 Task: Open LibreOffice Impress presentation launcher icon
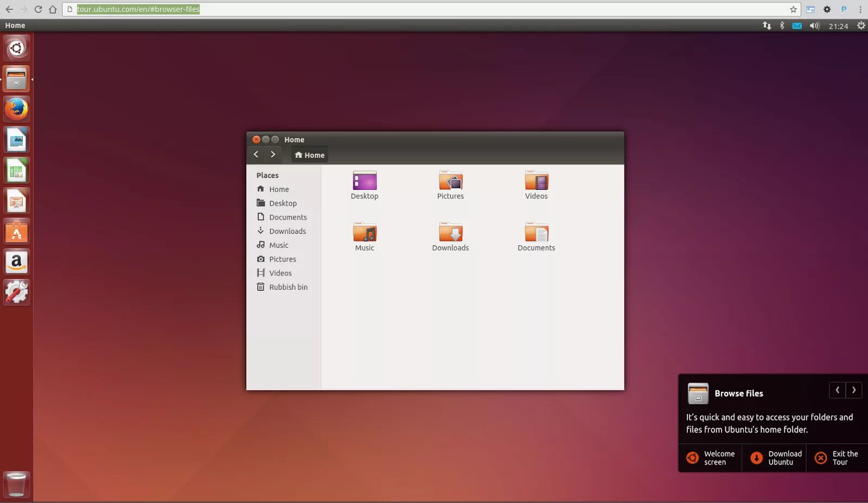(x=16, y=201)
